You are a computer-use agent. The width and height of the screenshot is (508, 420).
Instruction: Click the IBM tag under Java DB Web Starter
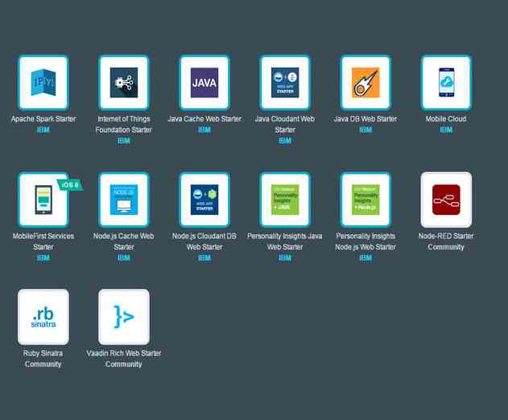[366, 130]
